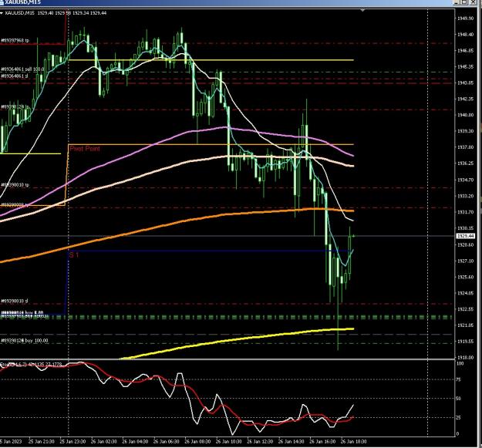Click the current price tag 1929.44
The height and width of the screenshot is (448, 482).
[466, 236]
